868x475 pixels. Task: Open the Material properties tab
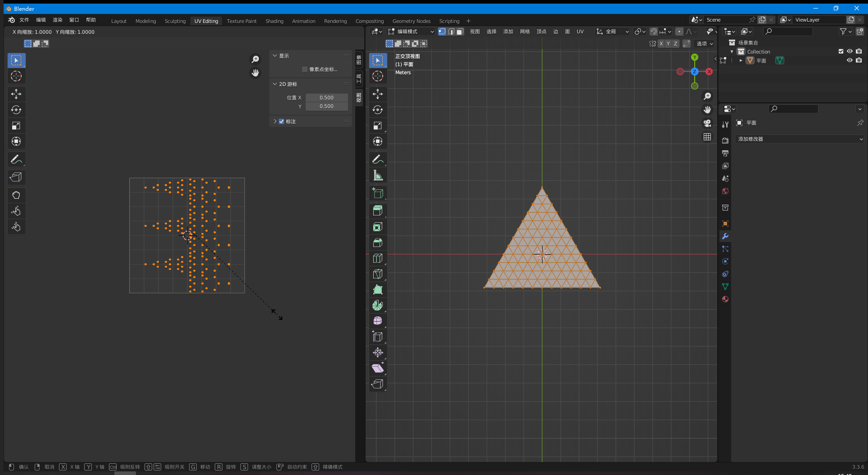[725, 299]
